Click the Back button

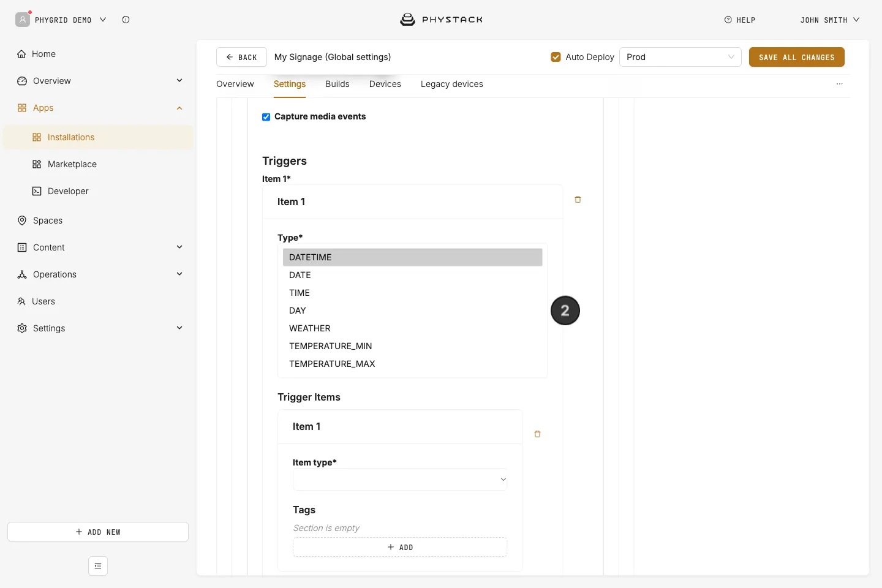coord(241,57)
